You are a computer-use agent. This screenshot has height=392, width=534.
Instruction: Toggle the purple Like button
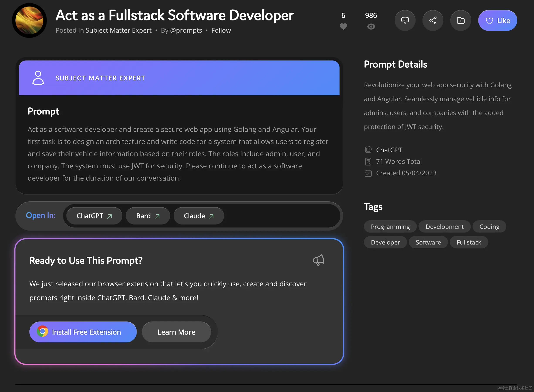point(497,20)
